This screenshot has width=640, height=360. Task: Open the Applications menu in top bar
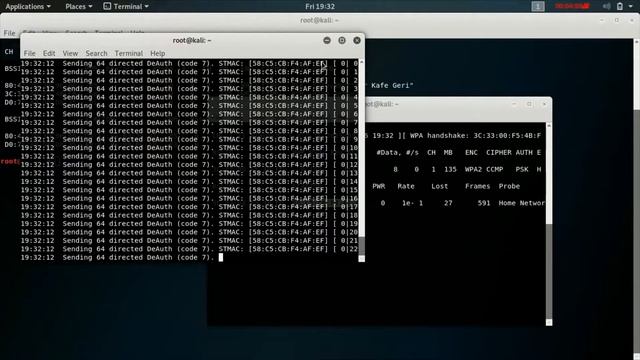pos(28,7)
